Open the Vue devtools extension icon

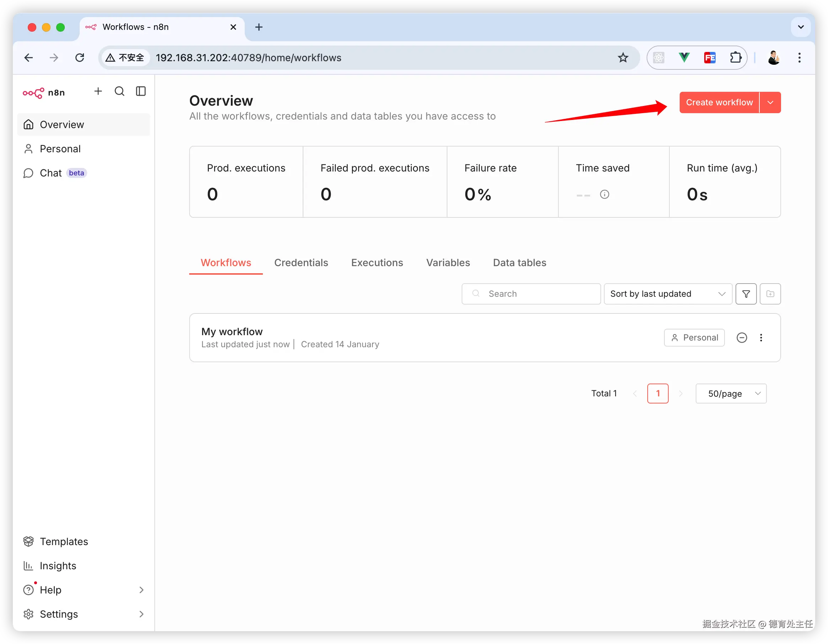click(684, 58)
